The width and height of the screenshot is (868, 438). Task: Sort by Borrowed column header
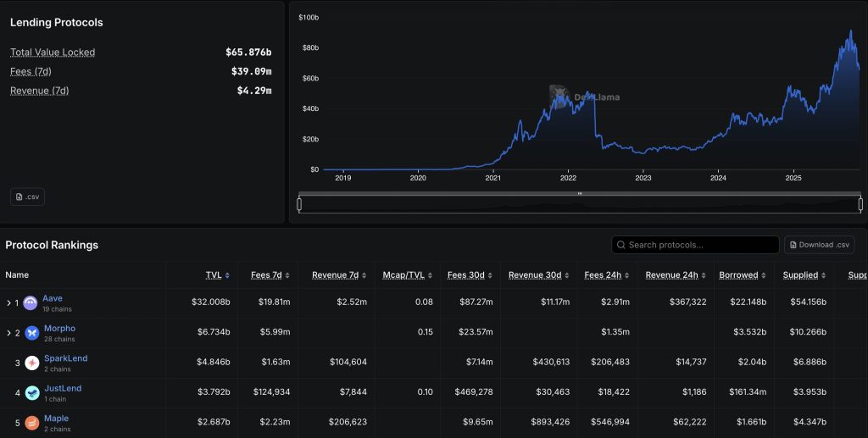click(x=738, y=275)
